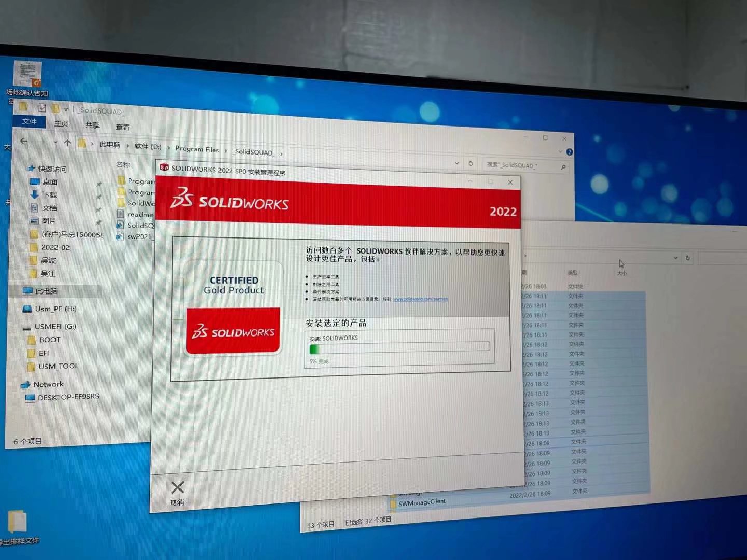Click the back arrow in File Explorer

point(23,141)
